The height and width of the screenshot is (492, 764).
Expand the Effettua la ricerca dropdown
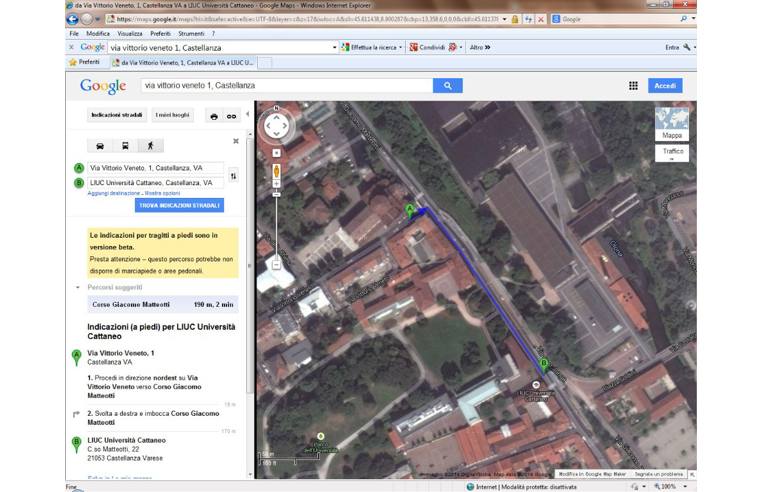401,47
